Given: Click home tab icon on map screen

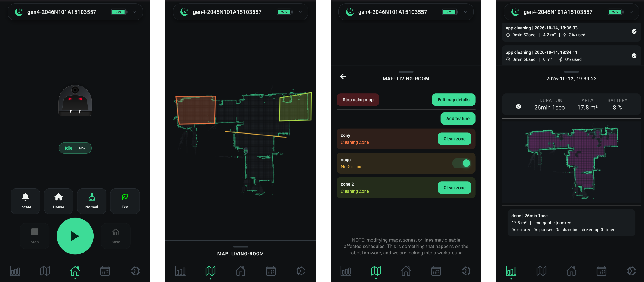Looking at the screenshot, I should 241,271.
